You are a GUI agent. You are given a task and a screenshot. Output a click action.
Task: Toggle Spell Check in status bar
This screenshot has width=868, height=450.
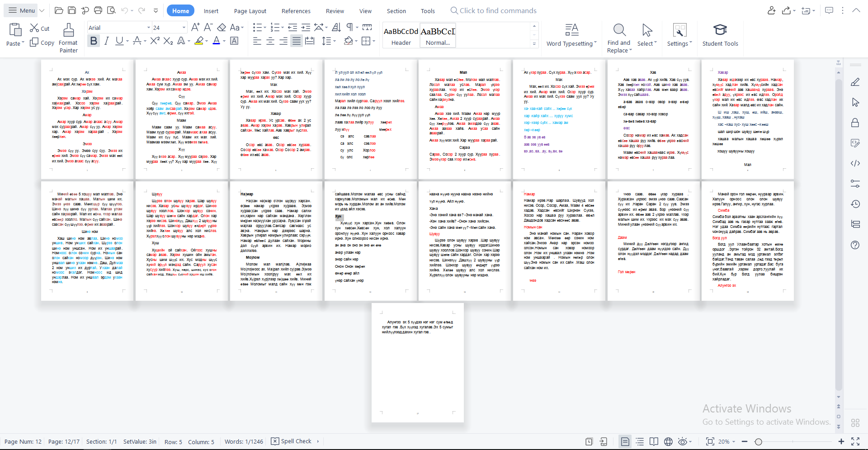292,441
